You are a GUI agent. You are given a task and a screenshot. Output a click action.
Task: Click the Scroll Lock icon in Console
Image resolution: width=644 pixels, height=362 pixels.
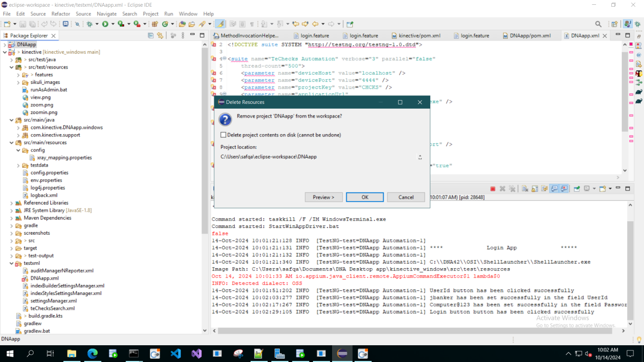(535, 189)
